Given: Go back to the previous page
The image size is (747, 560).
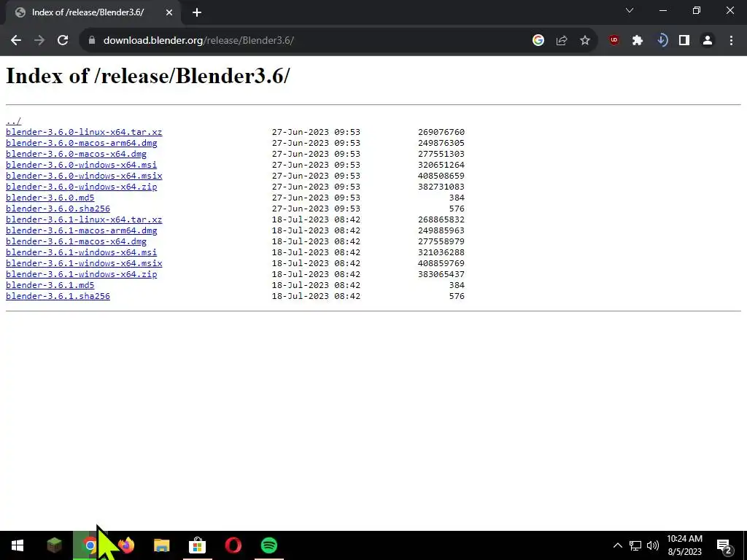Looking at the screenshot, I should [x=16, y=41].
